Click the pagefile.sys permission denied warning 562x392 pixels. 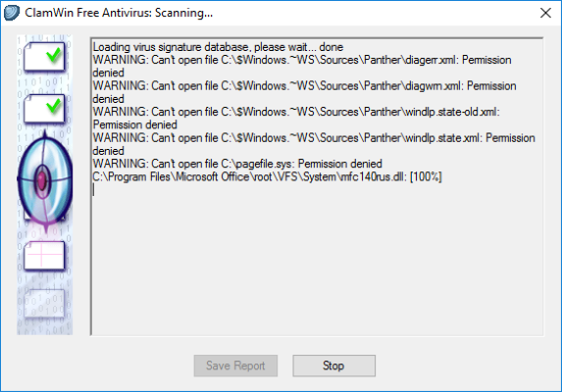point(237,164)
